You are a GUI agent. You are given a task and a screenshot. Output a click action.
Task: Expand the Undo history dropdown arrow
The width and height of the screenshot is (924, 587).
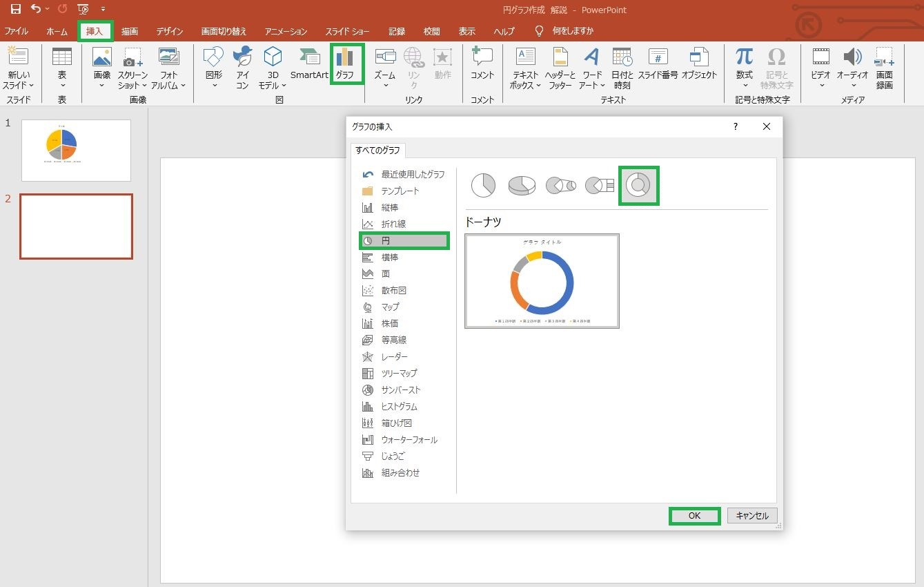47,9
